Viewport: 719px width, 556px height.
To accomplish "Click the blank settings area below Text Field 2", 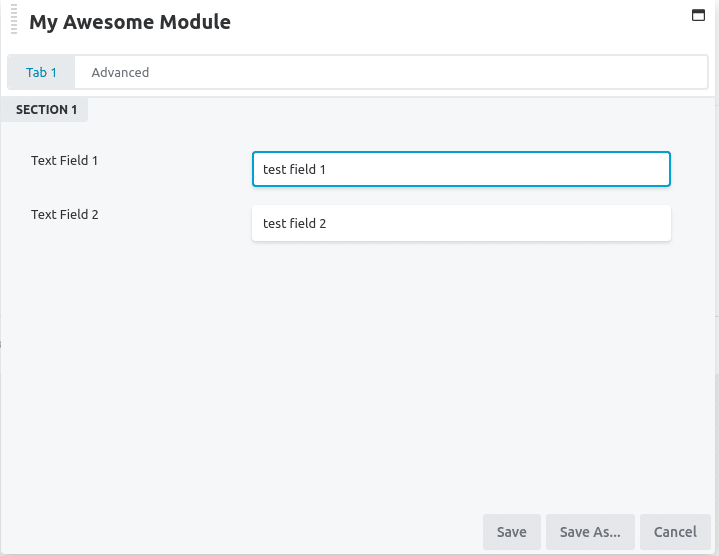I will pos(358,367).
